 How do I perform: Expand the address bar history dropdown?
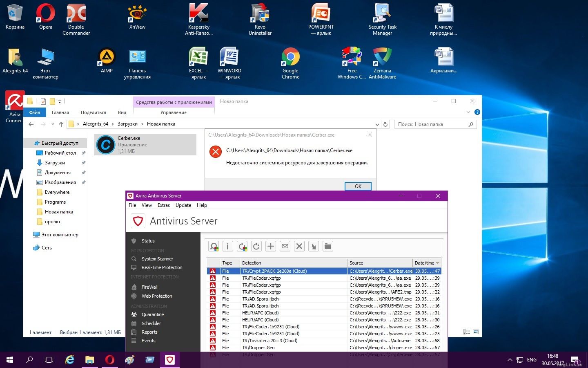point(377,124)
